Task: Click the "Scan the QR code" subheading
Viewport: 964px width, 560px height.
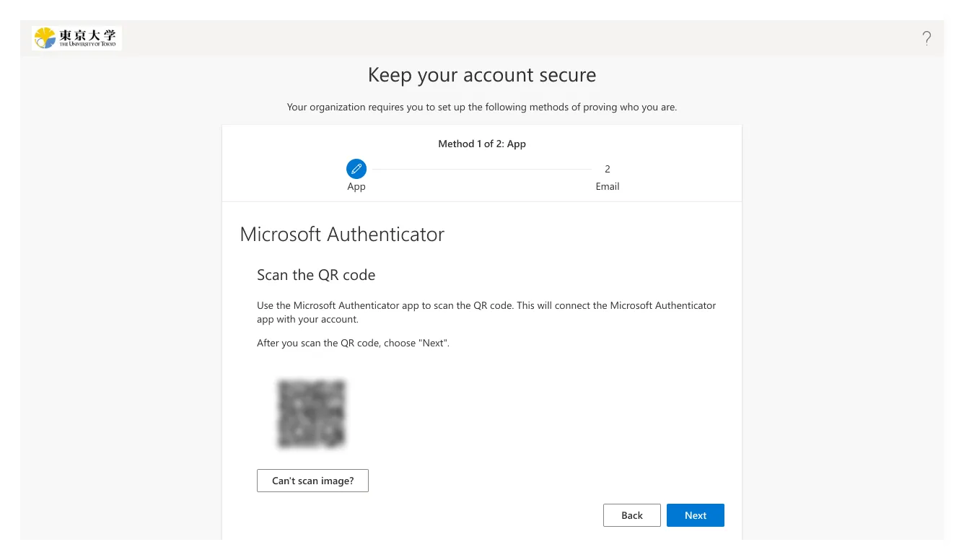Action: click(316, 275)
